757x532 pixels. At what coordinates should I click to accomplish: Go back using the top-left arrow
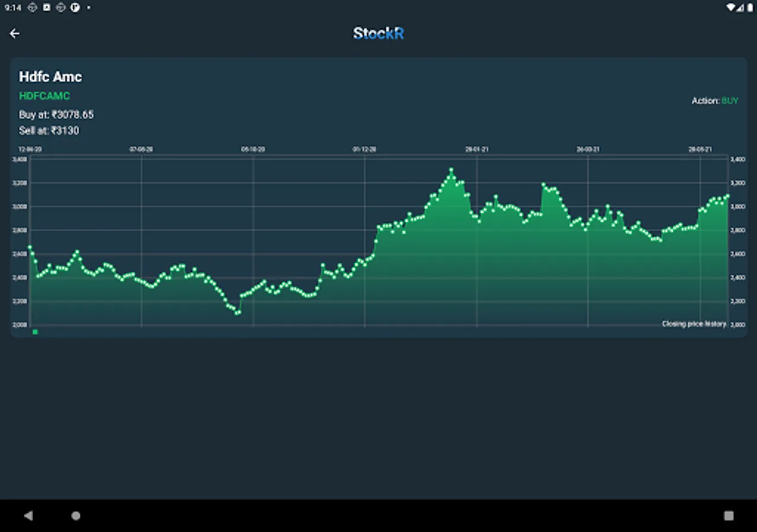click(15, 34)
